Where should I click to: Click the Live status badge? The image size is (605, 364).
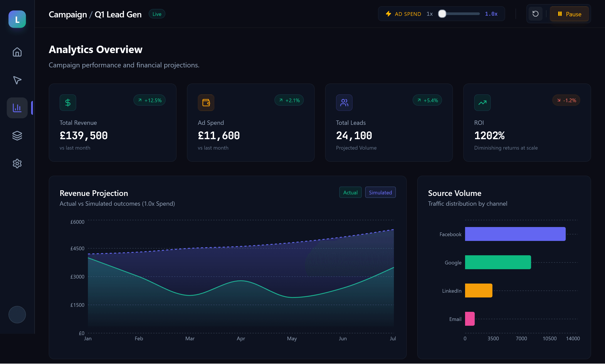[x=157, y=14]
